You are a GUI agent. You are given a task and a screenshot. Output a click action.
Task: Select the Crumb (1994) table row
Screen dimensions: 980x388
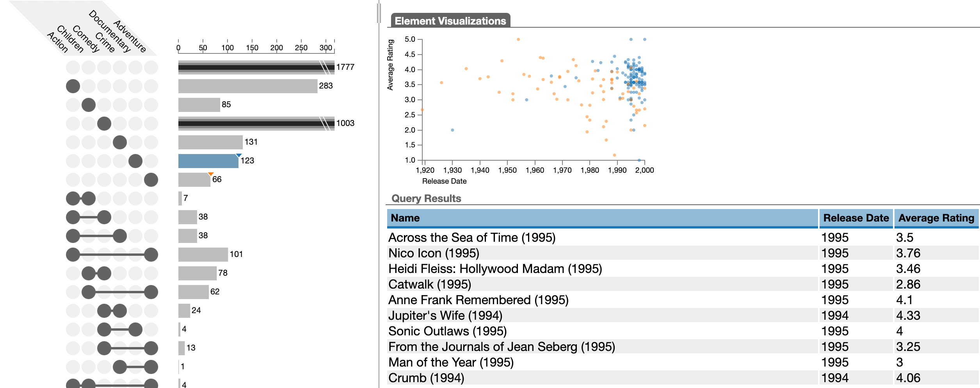click(x=426, y=378)
